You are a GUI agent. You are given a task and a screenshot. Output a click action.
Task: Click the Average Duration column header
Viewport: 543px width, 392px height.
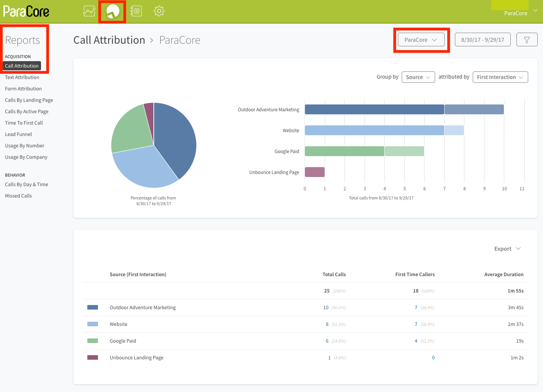pos(504,274)
